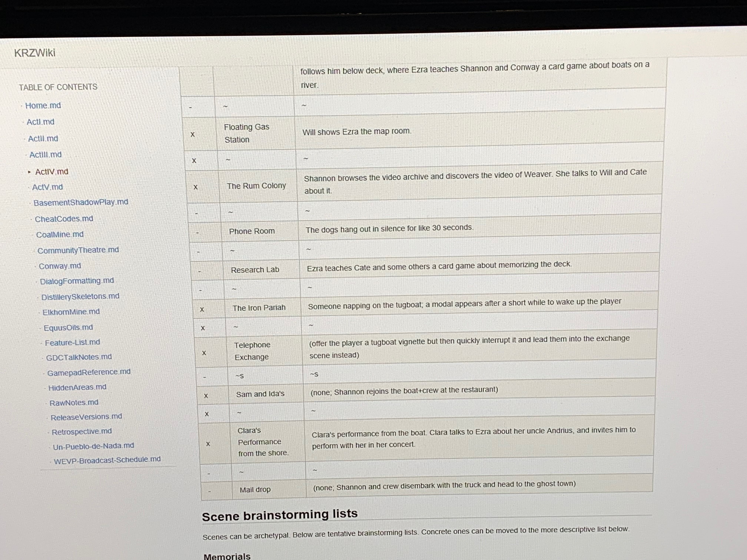Open BasementShadowPlay.md link
The image size is (747, 560).
point(81,202)
